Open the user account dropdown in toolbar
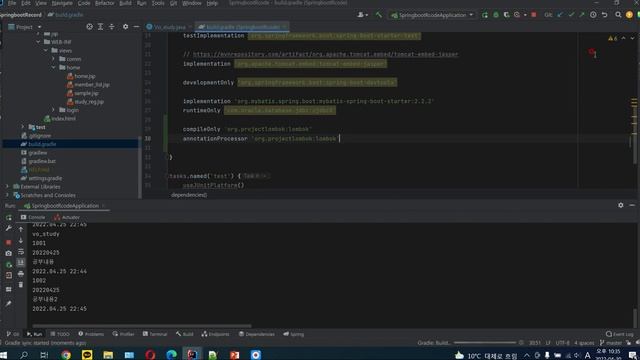 362,15
